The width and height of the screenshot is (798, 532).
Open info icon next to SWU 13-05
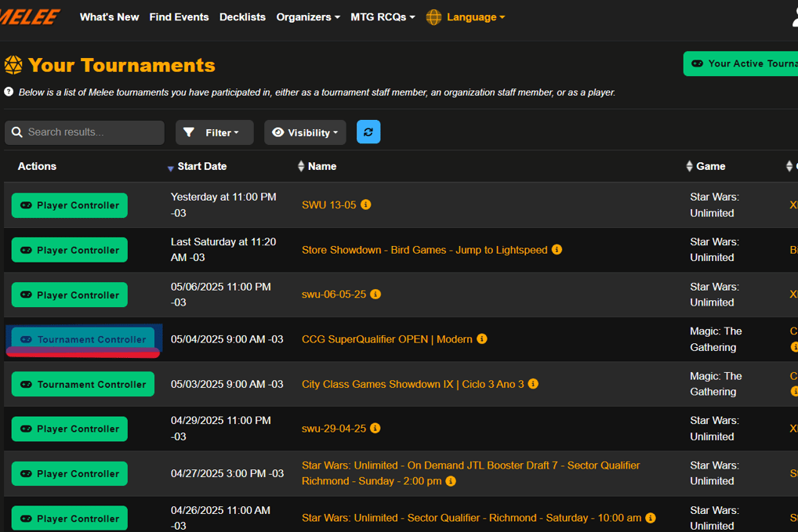(366, 204)
